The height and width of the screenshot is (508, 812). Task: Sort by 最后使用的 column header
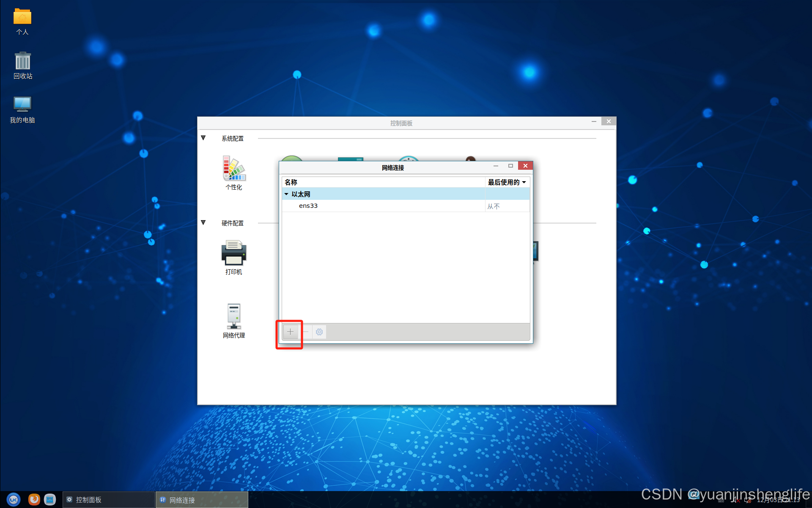point(507,182)
